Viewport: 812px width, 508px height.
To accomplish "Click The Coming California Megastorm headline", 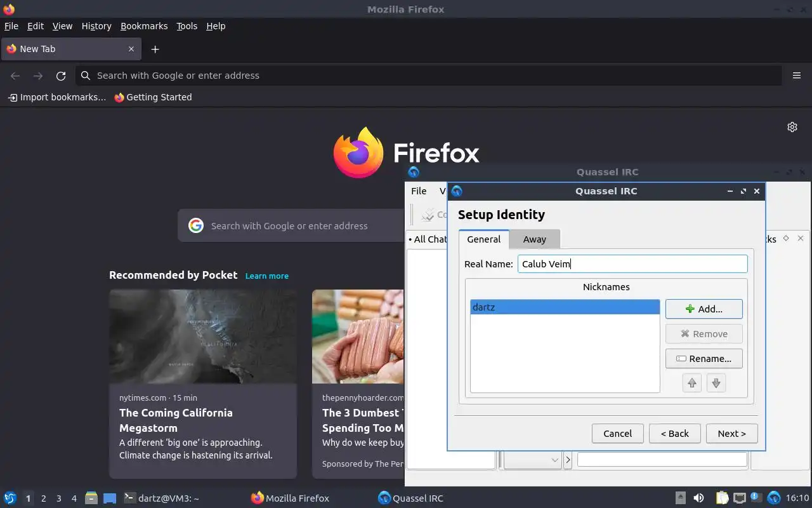I will 176,420.
